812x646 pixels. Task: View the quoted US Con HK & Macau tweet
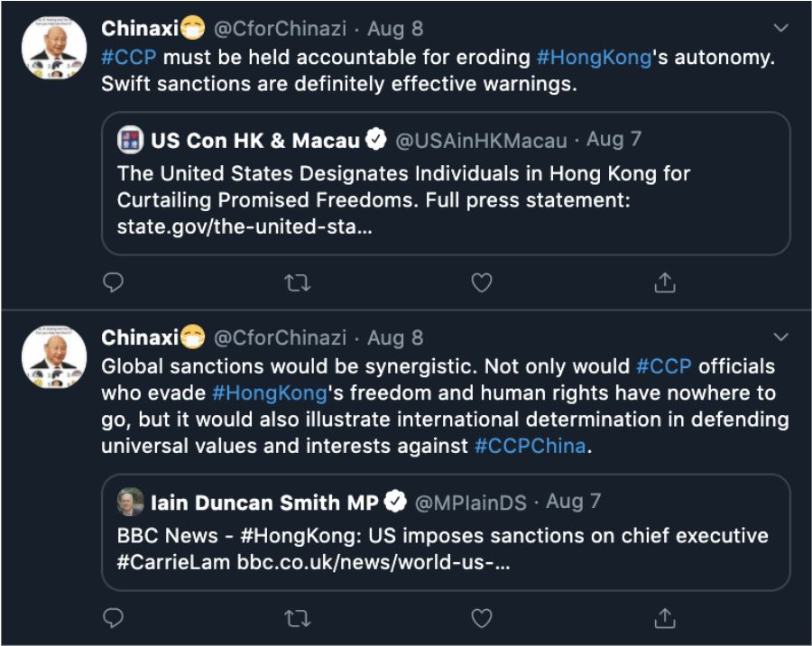coord(446,183)
